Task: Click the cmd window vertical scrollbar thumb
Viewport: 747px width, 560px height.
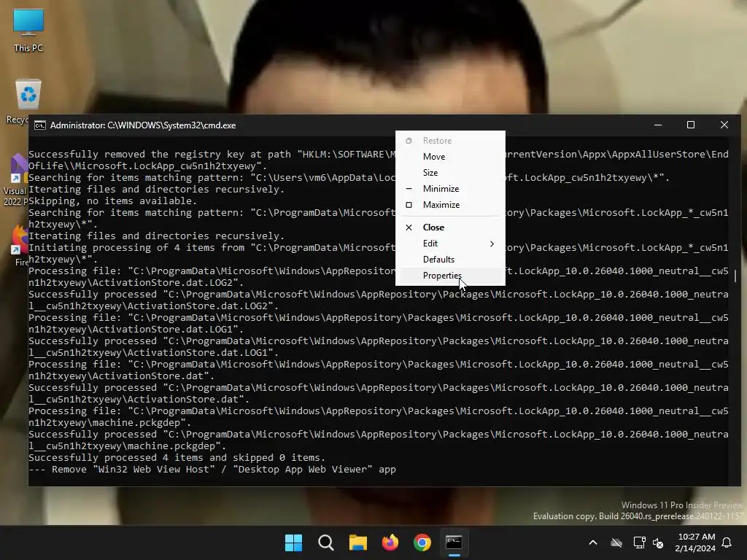Action: (x=735, y=276)
